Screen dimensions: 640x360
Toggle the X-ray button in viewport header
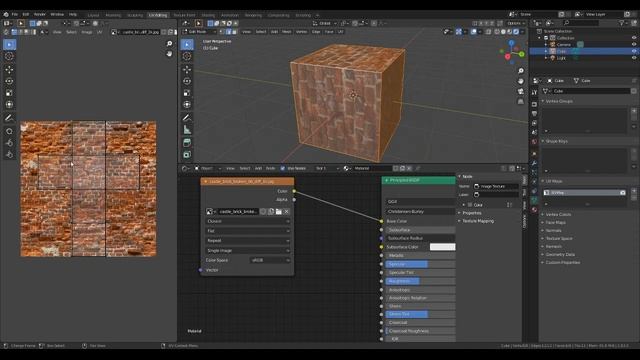click(x=488, y=31)
